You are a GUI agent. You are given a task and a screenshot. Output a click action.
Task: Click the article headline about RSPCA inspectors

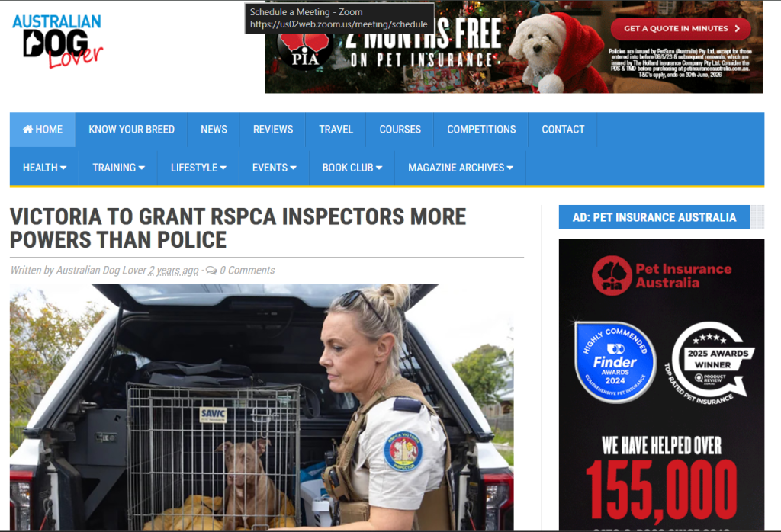[238, 228]
